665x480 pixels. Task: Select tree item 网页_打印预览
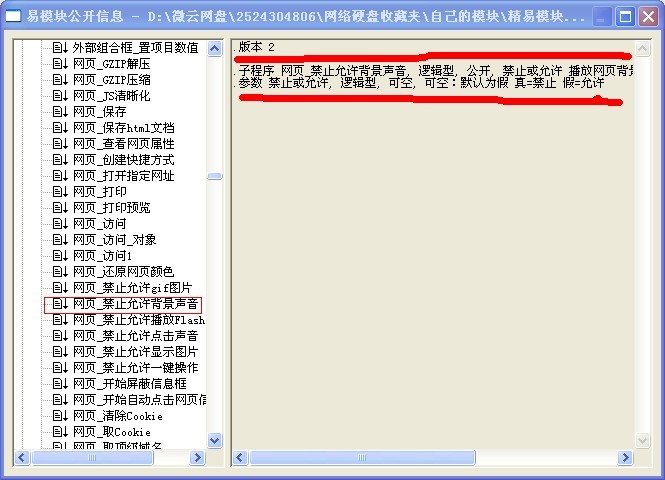pyautogui.click(x=112, y=208)
